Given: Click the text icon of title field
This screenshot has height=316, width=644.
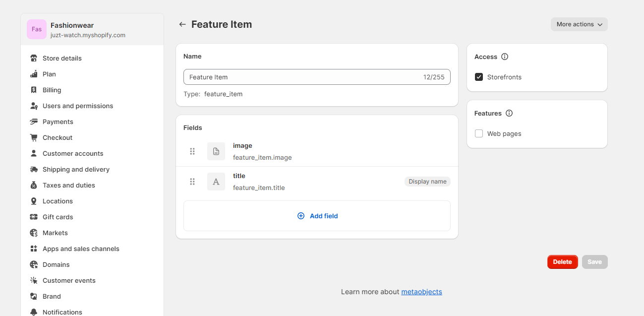Looking at the screenshot, I should point(216,182).
